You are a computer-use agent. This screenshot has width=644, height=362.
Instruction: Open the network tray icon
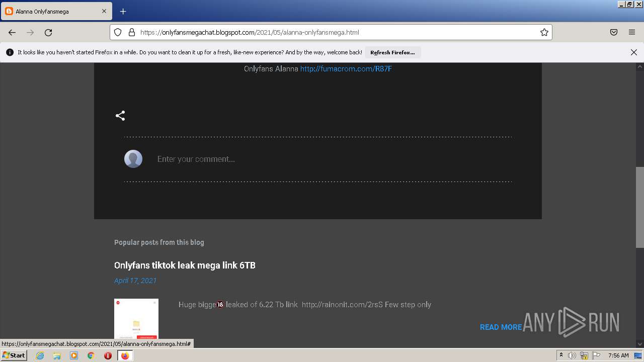[584, 355]
